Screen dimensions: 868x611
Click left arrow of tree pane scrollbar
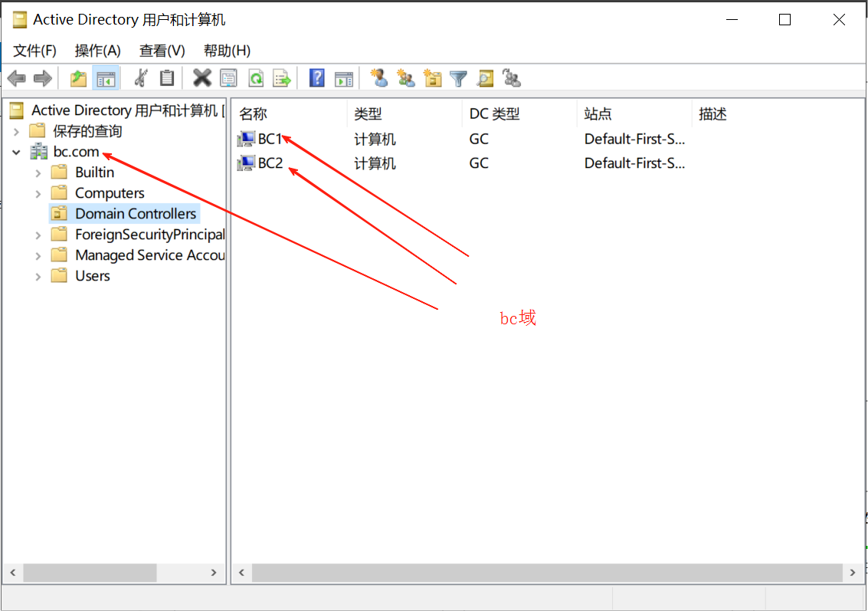(13, 573)
